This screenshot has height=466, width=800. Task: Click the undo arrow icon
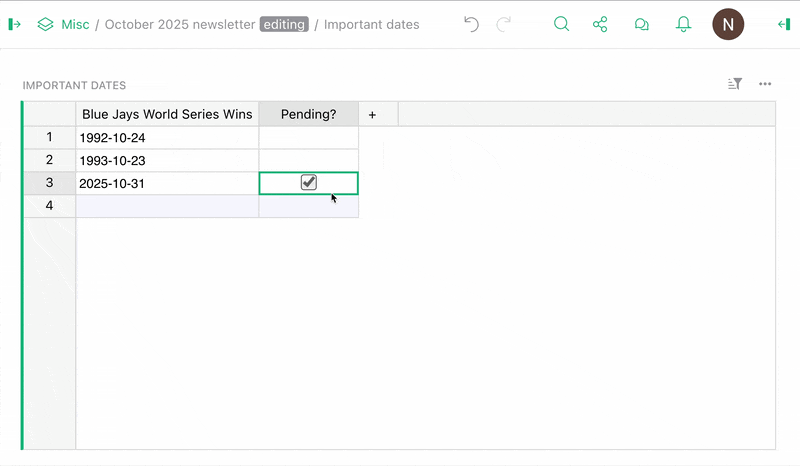point(472,24)
